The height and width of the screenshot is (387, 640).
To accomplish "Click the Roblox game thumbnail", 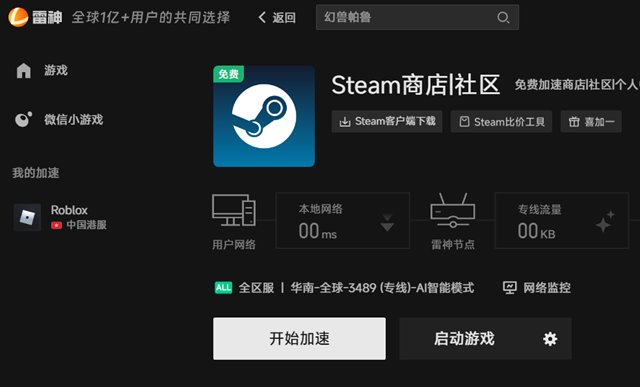I will (27, 218).
